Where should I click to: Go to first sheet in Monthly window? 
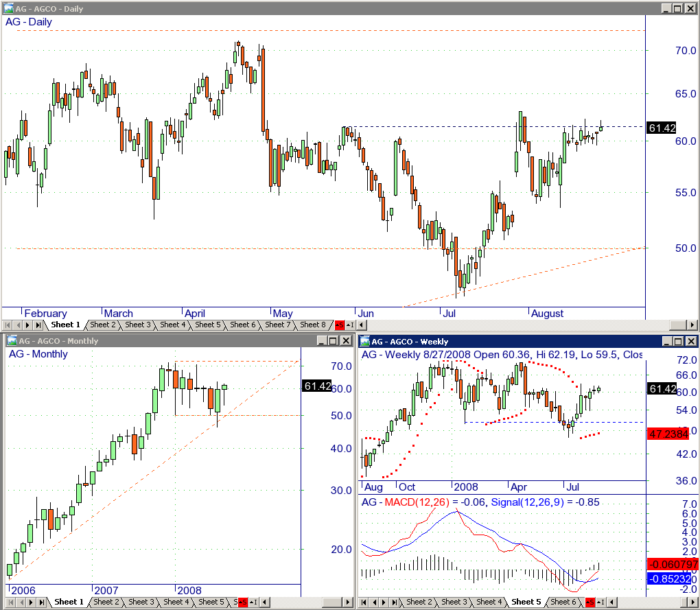[11, 602]
